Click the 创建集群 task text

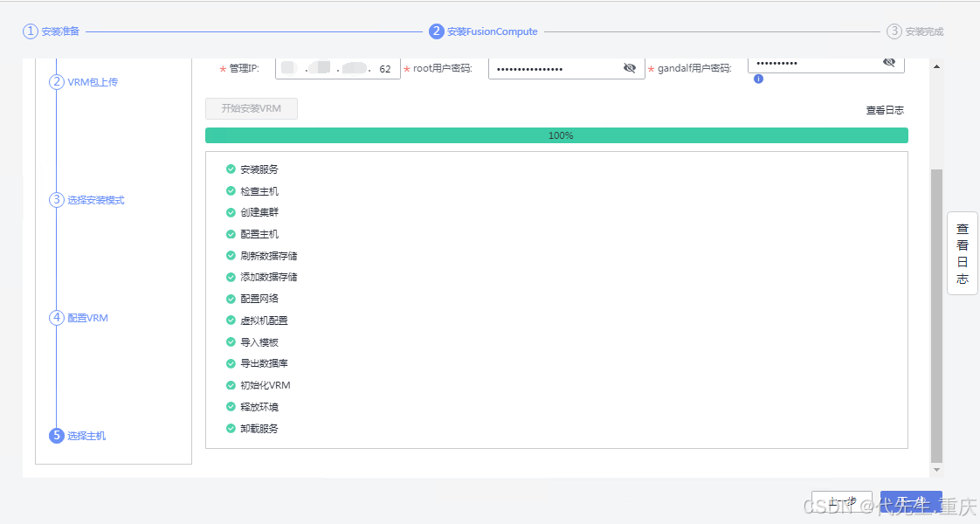[259, 212]
